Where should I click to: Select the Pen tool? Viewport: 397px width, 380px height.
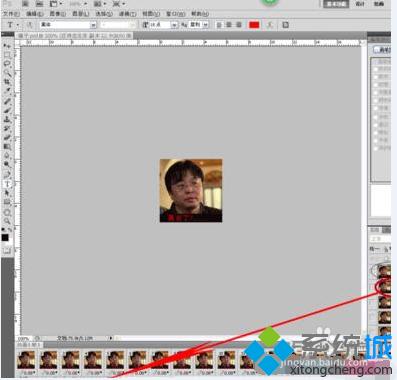[7, 174]
